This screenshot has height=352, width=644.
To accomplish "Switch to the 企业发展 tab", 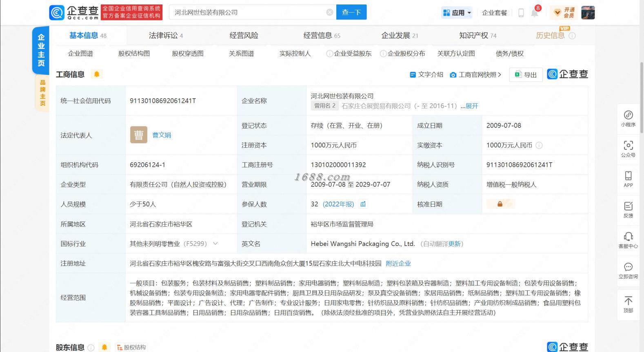I will tap(400, 35).
